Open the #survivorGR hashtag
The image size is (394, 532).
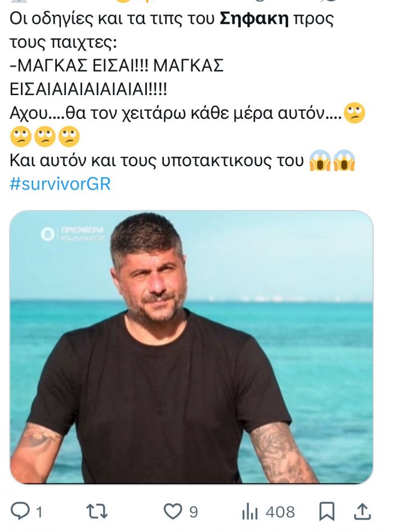60,184
